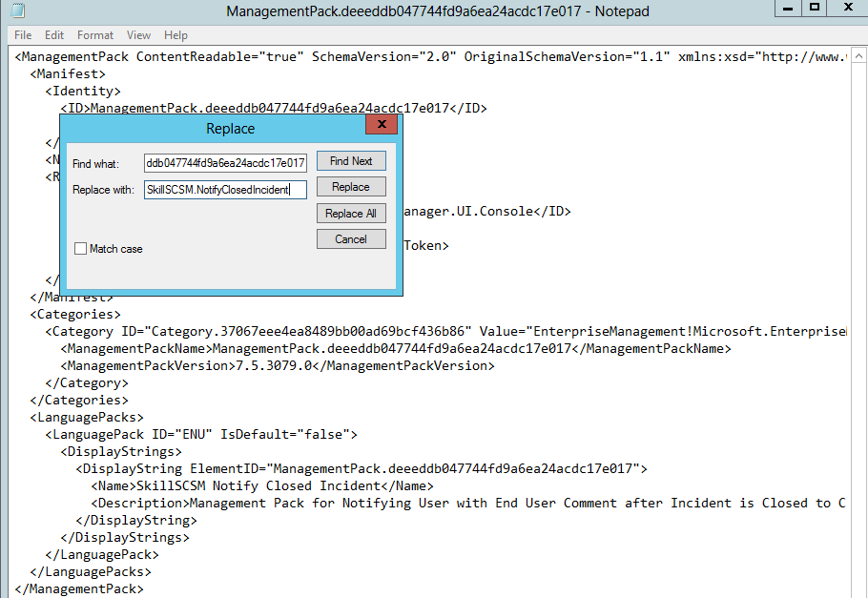Click the SkillSCSM Notify Closed Incident name line
The width and height of the screenshot is (868, 598).
point(262,485)
